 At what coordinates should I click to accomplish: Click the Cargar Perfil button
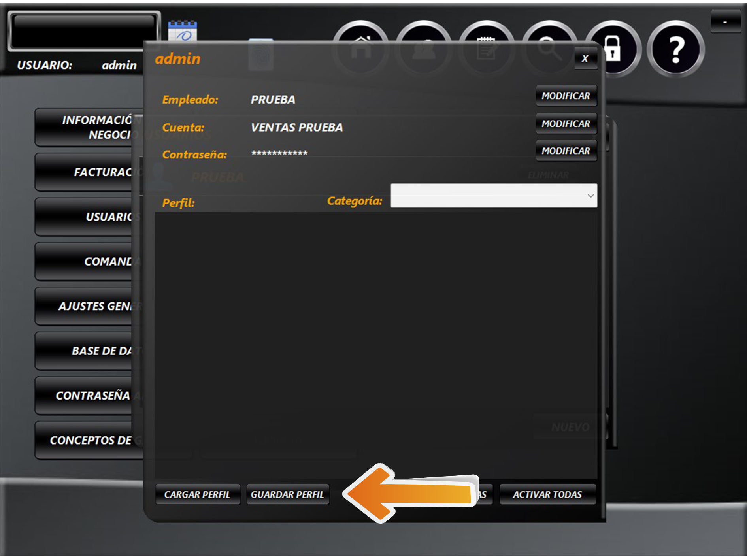pyautogui.click(x=197, y=494)
